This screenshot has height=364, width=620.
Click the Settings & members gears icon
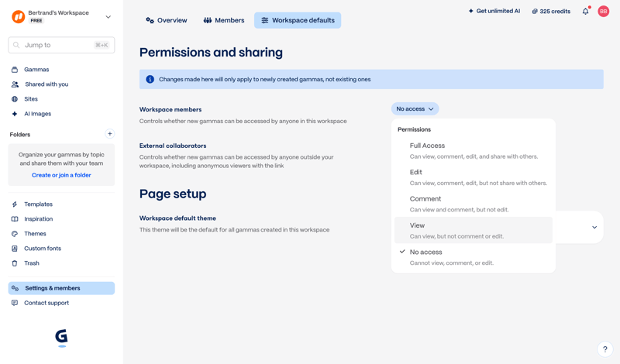(x=15, y=288)
